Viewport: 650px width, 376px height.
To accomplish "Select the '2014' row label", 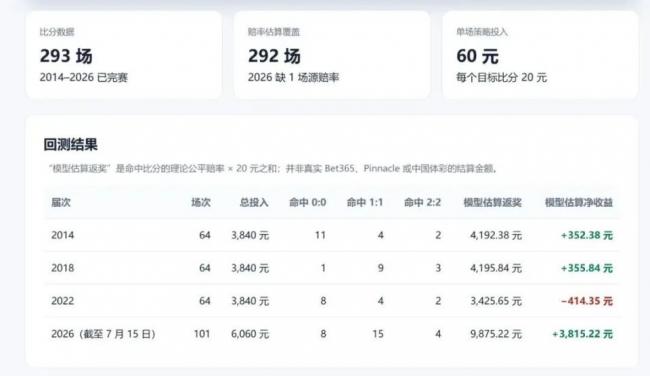I will click(63, 235).
